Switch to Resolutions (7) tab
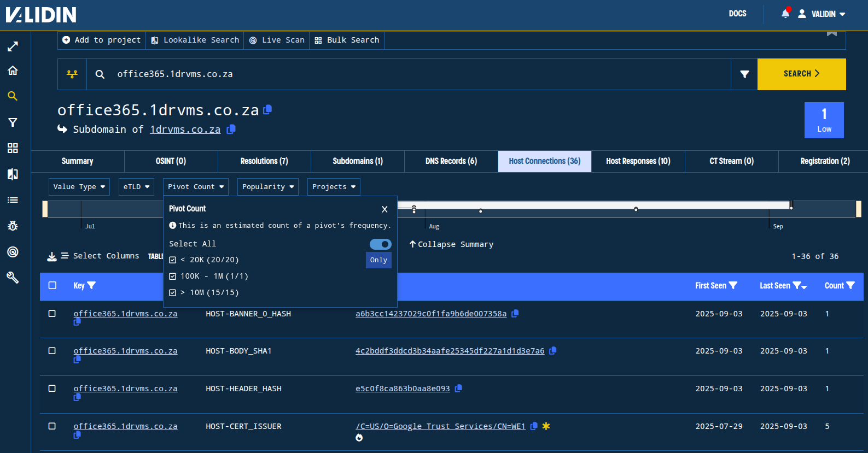 (x=264, y=161)
